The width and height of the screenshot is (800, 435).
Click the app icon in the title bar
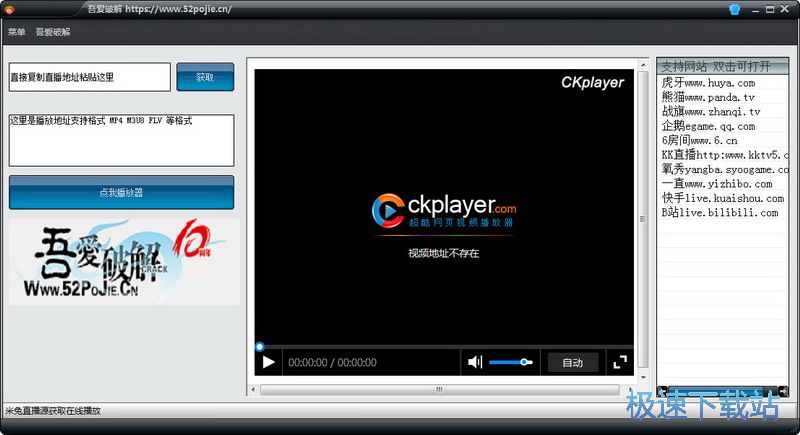(10, 9)
